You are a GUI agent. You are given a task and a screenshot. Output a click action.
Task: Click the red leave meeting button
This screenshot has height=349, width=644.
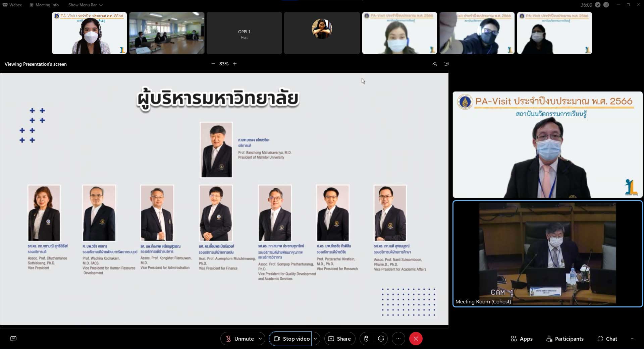[416, 339]
